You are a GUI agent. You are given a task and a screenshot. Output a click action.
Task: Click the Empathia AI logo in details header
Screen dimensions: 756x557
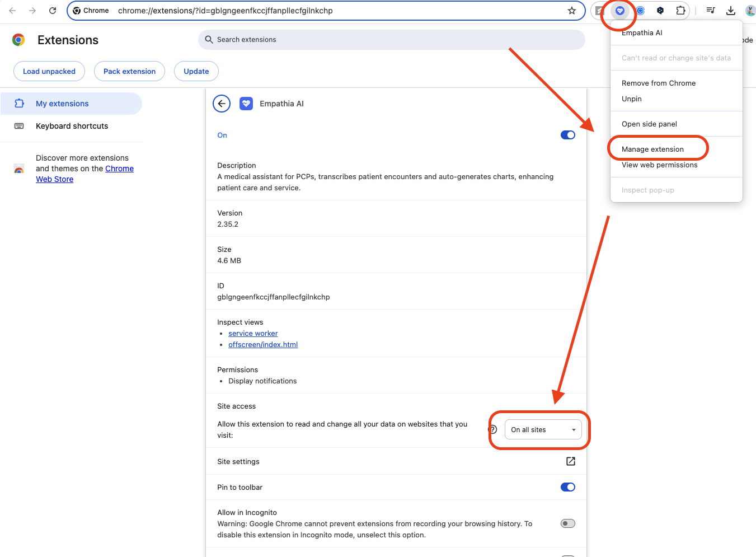pos(246,104)
